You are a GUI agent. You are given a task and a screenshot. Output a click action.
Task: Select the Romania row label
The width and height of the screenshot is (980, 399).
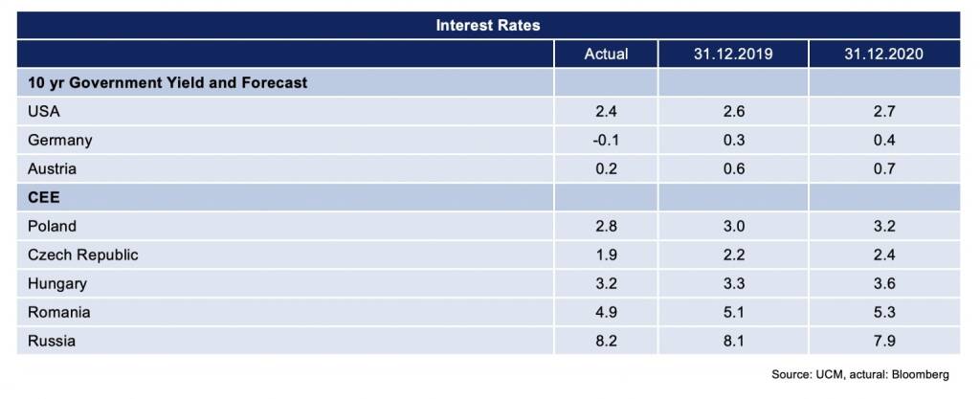[x=57, y=313]
